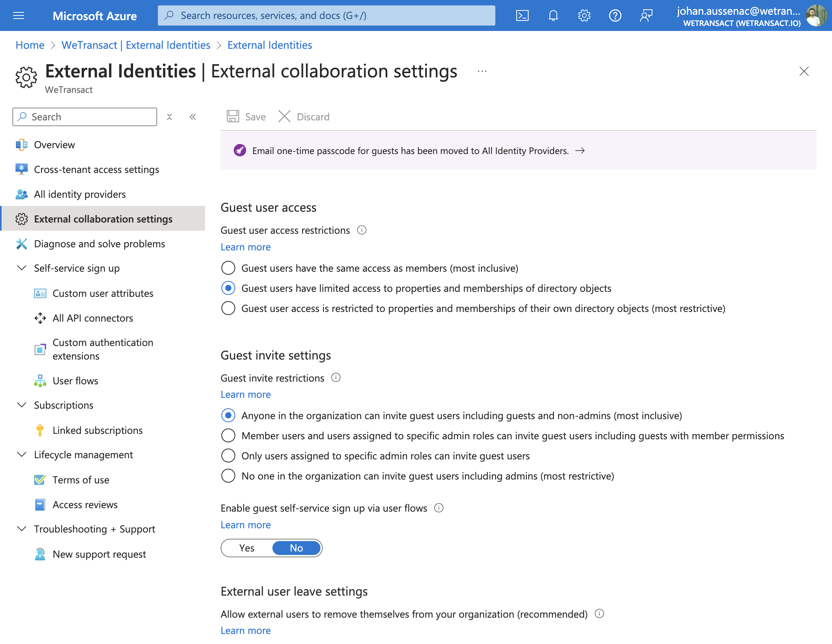Show info for Guest user access restrictions
Viewport: 832px width, 644px height.
coord(362,230)
